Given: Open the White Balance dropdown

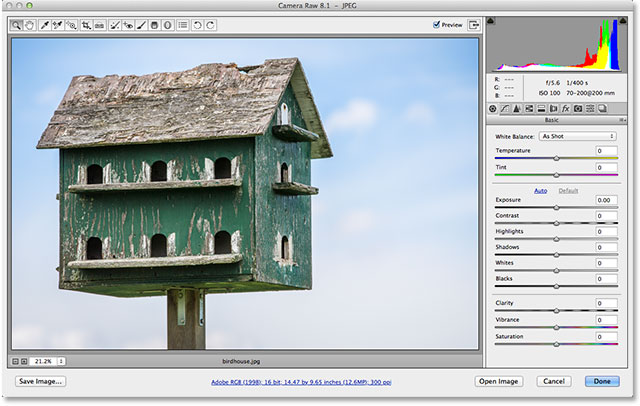Looking at the screenshot, I should [578, 136].
